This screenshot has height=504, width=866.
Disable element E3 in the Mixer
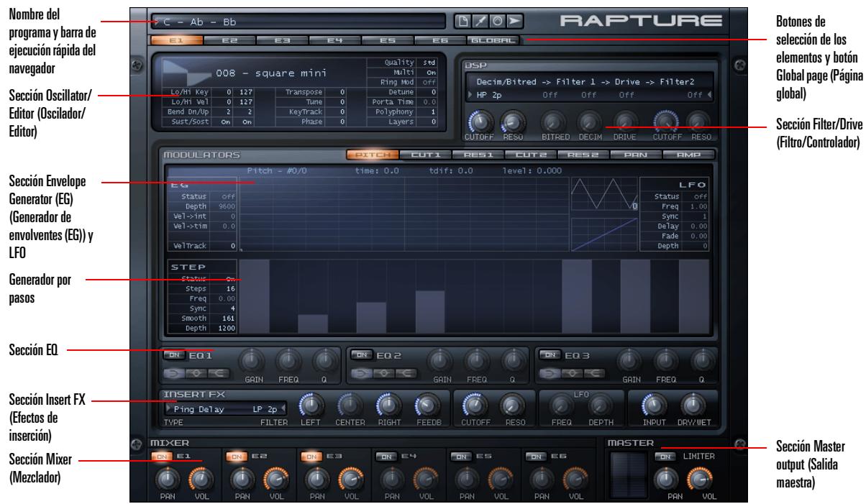coord(311,455)
